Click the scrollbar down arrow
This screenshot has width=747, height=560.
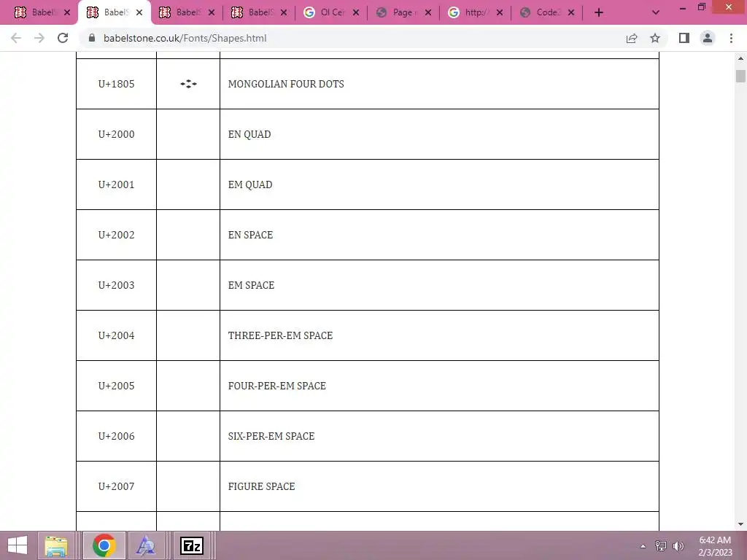(740, 524)
